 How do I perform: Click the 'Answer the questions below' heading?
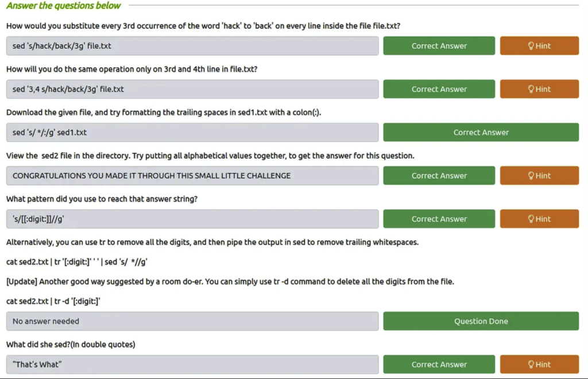click(x=63, y=6)
